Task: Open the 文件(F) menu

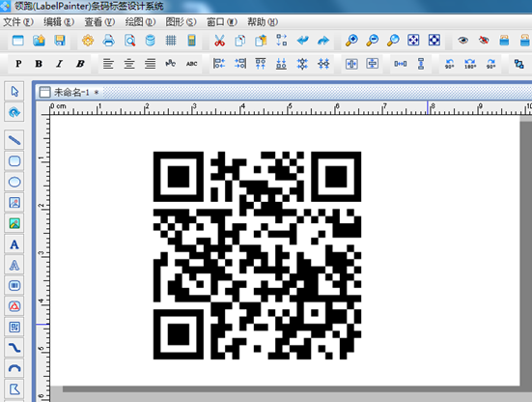Action: (18, 22)
